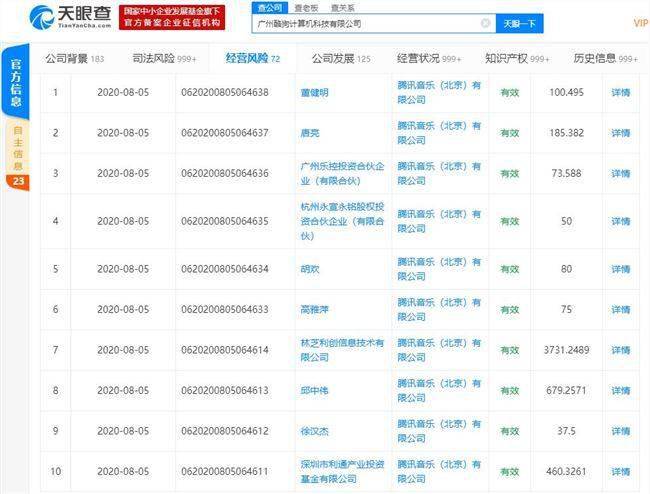
Task: Open 详情 for row 2
Action: click(x=621, y=133)
